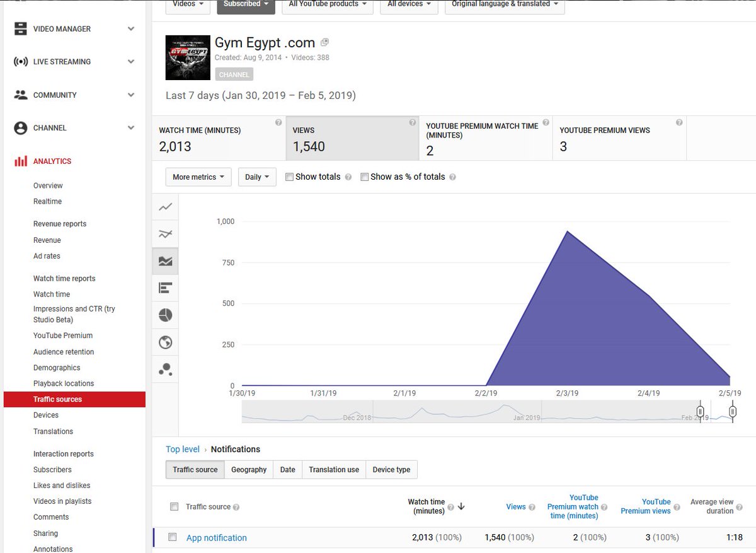Select the bar chart icon
This screenshot has width=756, height=553.
[x=165, y=288]
